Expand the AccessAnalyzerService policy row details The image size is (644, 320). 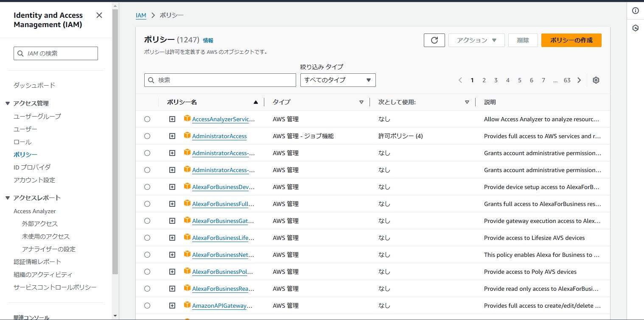click(172, 119)
